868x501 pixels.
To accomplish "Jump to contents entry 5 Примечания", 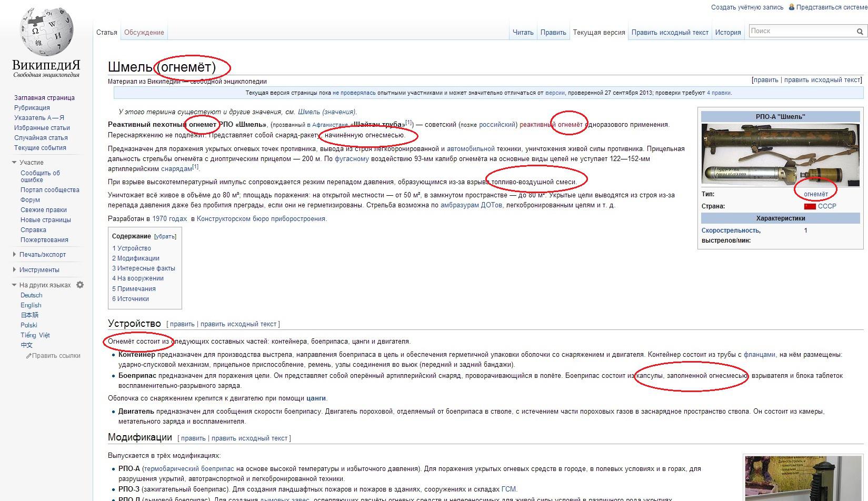I will (134, 289).
